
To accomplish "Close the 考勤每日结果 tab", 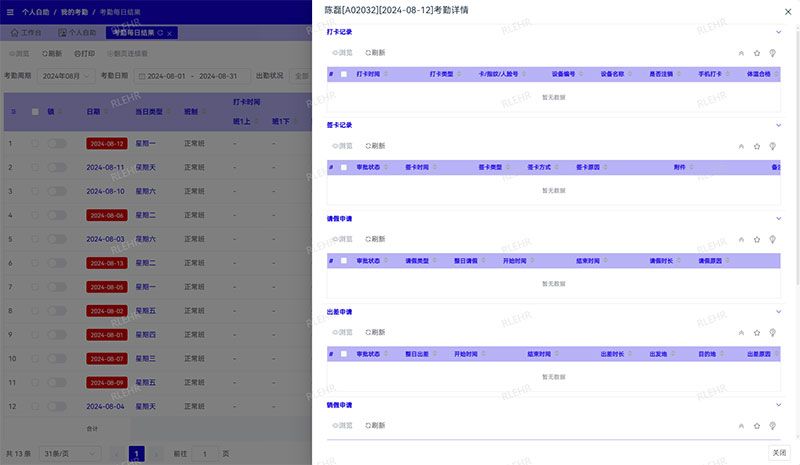I will [x=169, y=33].
